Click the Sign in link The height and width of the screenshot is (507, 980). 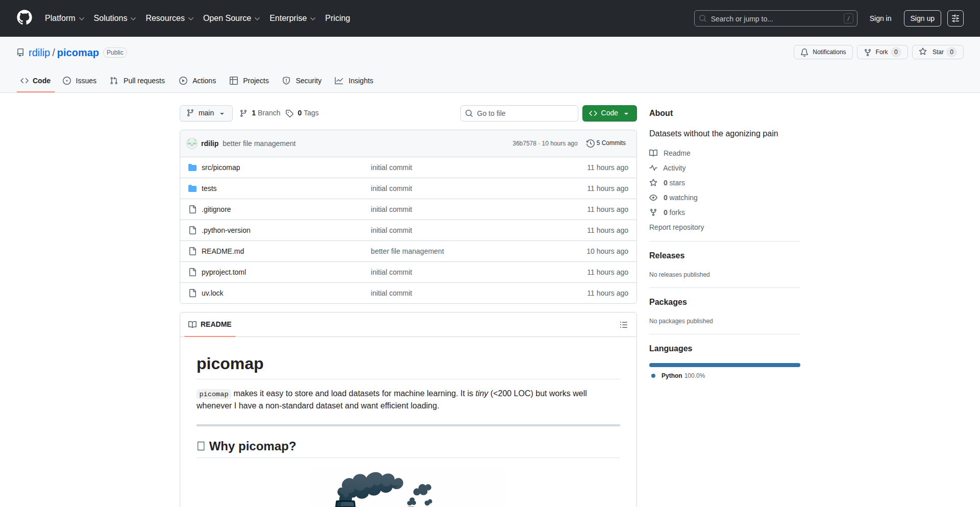point(880,18)
